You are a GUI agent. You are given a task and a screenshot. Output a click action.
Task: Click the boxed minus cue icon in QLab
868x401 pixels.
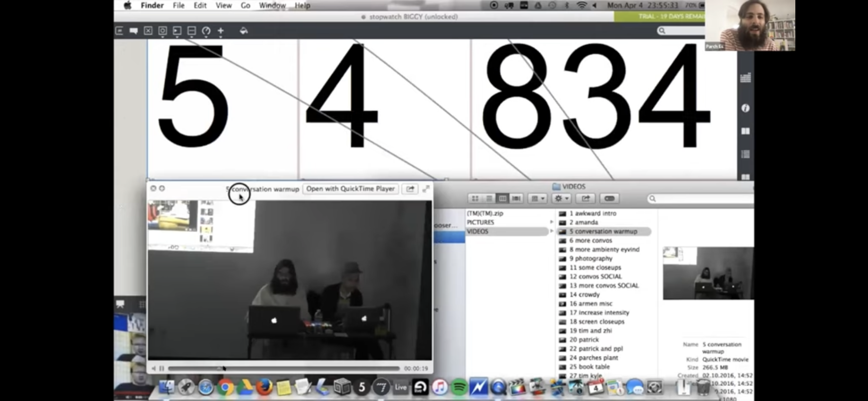(192, 31)
